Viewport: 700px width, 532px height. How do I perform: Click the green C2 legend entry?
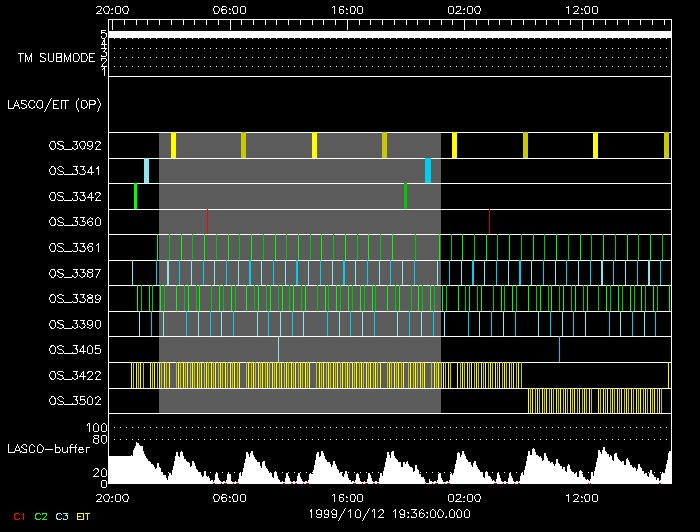41,516
